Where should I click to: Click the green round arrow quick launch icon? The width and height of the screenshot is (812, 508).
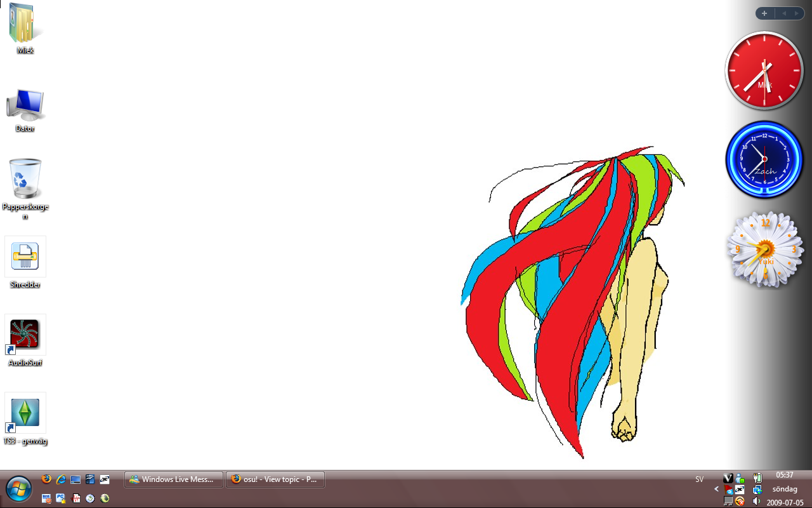click(x=105, y=498)
